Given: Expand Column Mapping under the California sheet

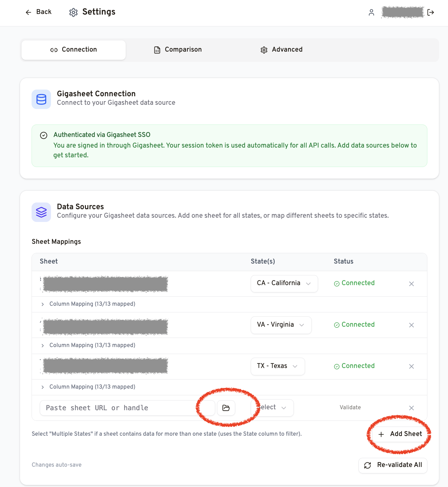Looking at the screenshot, I should click(x=88, y=304).
